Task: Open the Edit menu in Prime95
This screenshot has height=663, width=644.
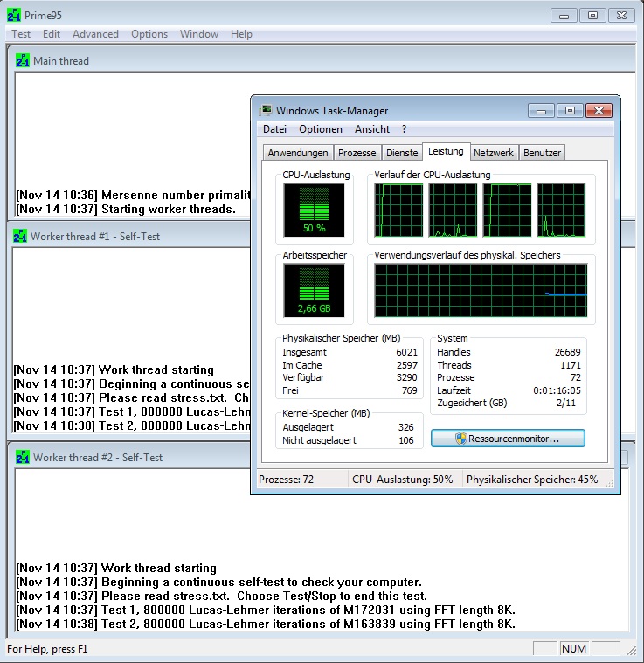Action: (52, 34)
